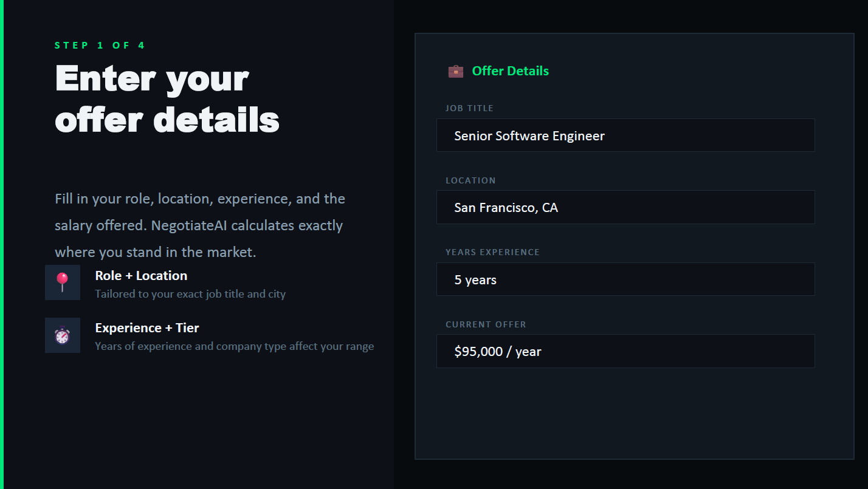Click the 'JOB TITLE' field label
Image resolution: width=868 pixels, height=489 pixels.
click(x=469, y=108)
